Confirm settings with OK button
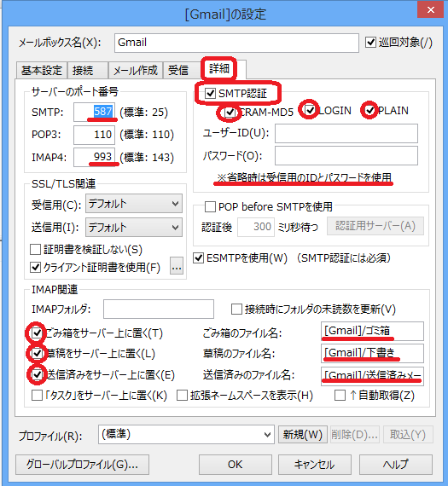Image resolution: width=448 pixels, height=486 pixels. tap(236, 465)
